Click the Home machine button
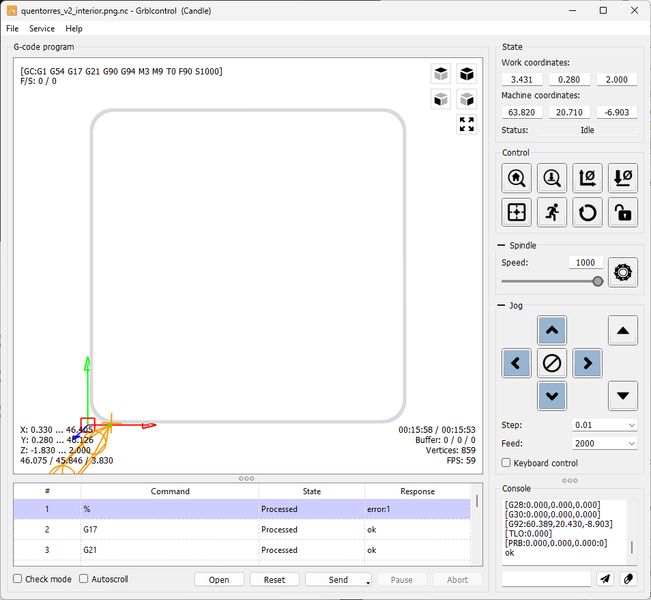This screenshot has width=651, height=600. click(x=516, y=178)
